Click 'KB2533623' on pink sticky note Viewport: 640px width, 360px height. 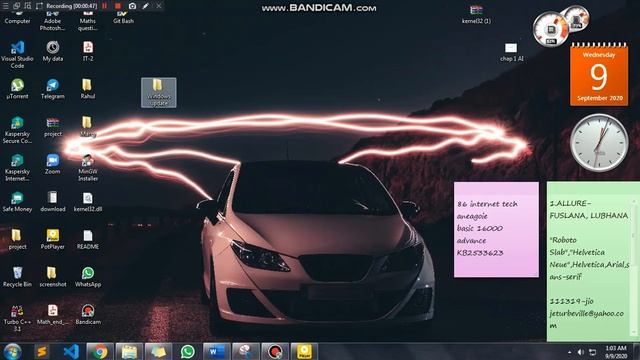480,253
